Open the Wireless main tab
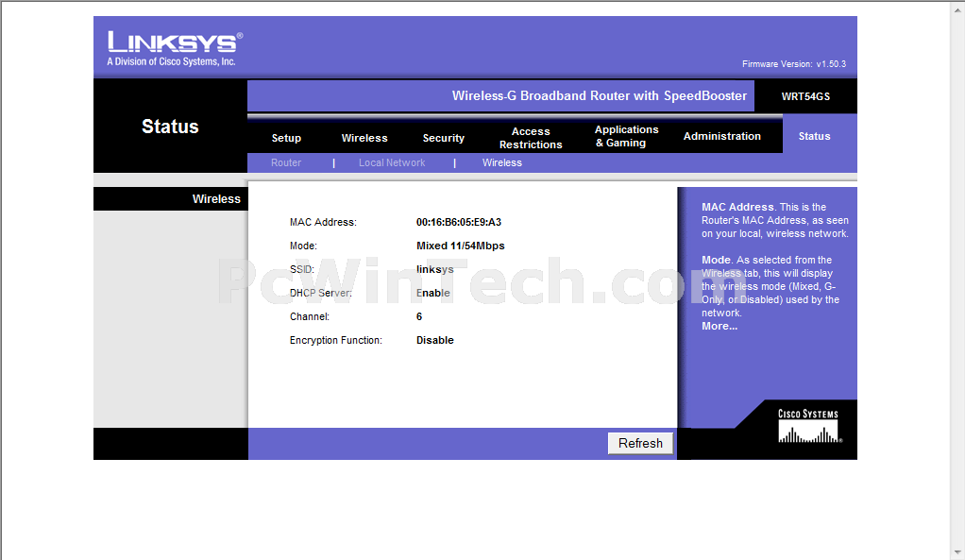The width and height of the screenshot is (965, 560). pos(364,138)
